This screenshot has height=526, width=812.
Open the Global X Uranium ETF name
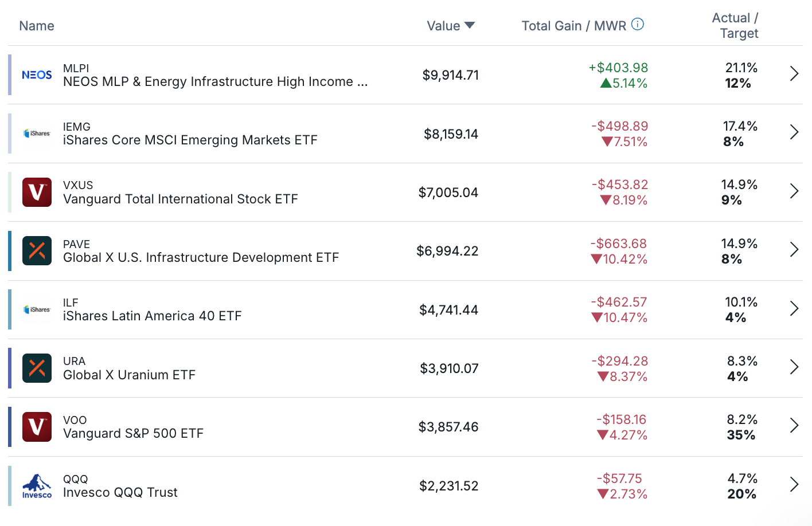129,375
